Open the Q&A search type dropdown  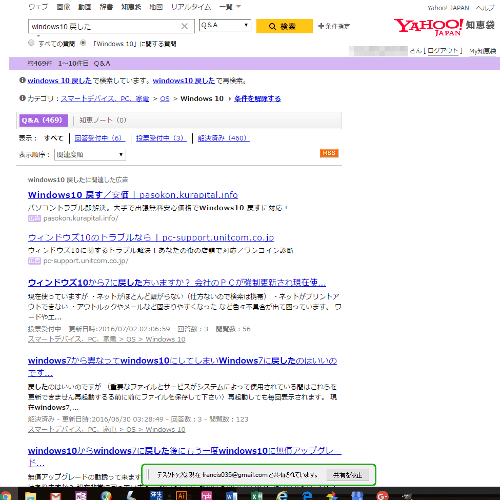tap(225, 25)
